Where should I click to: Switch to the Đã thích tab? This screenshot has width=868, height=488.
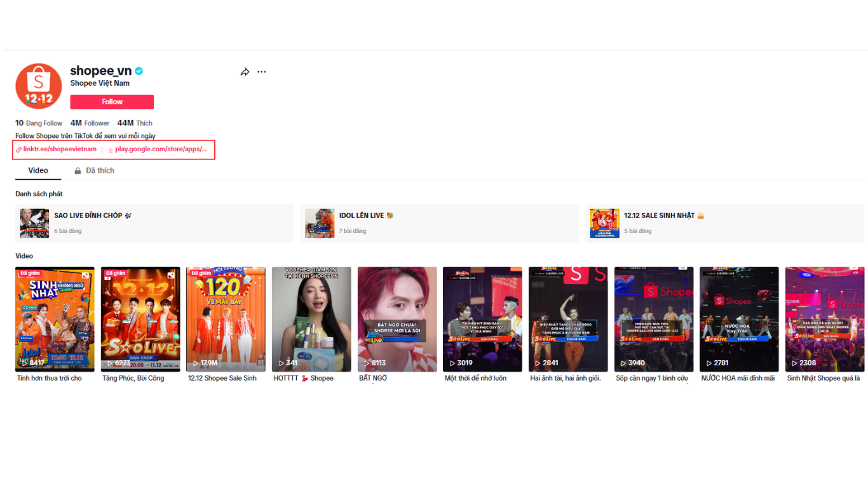[x=95, y=170]
